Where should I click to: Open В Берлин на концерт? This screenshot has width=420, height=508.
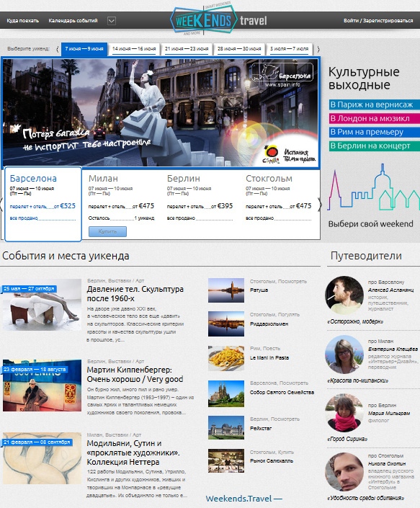pos(375,146)
